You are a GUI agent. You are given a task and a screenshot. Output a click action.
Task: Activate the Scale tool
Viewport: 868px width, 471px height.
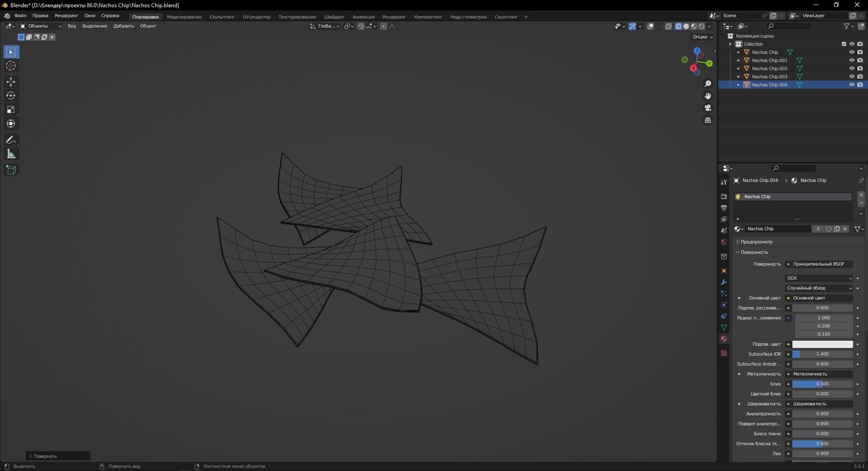point(11,110)
